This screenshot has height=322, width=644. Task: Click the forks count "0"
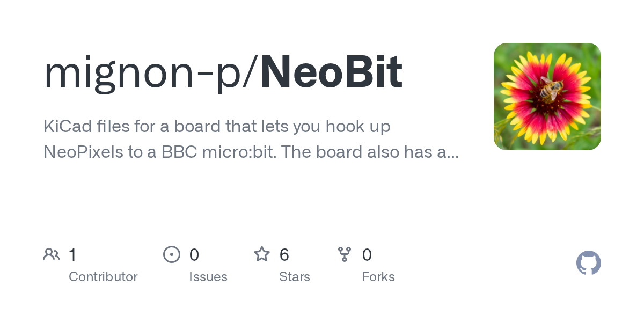tap(367, 254)
